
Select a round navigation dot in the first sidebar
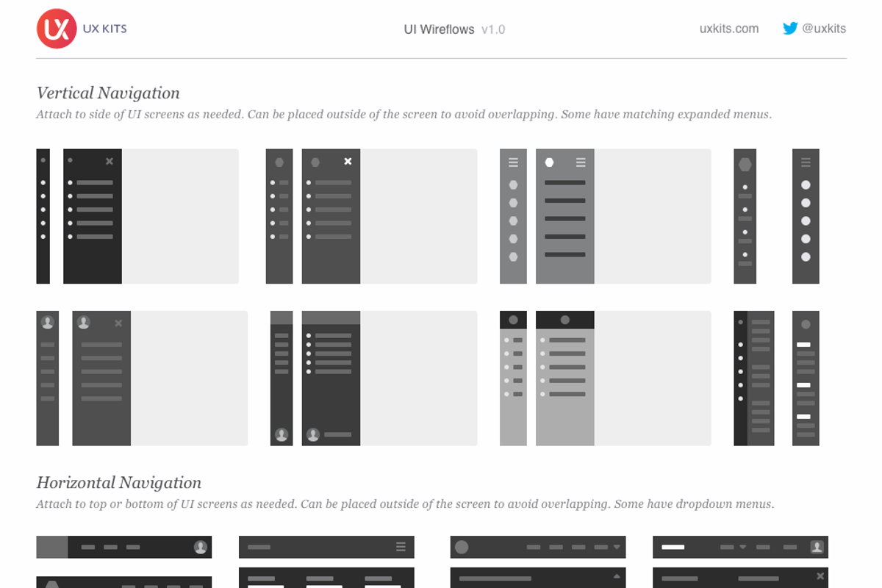coord(43,182)
